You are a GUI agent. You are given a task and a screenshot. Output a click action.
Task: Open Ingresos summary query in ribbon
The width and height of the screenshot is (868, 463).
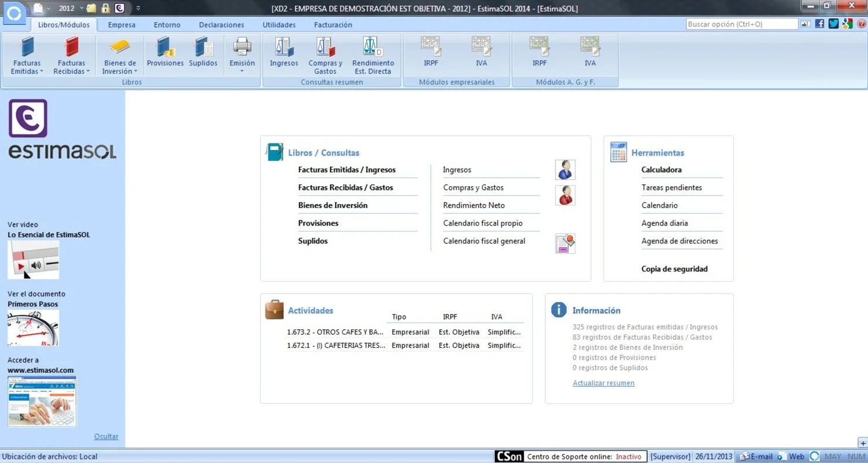tap(284, 53)
